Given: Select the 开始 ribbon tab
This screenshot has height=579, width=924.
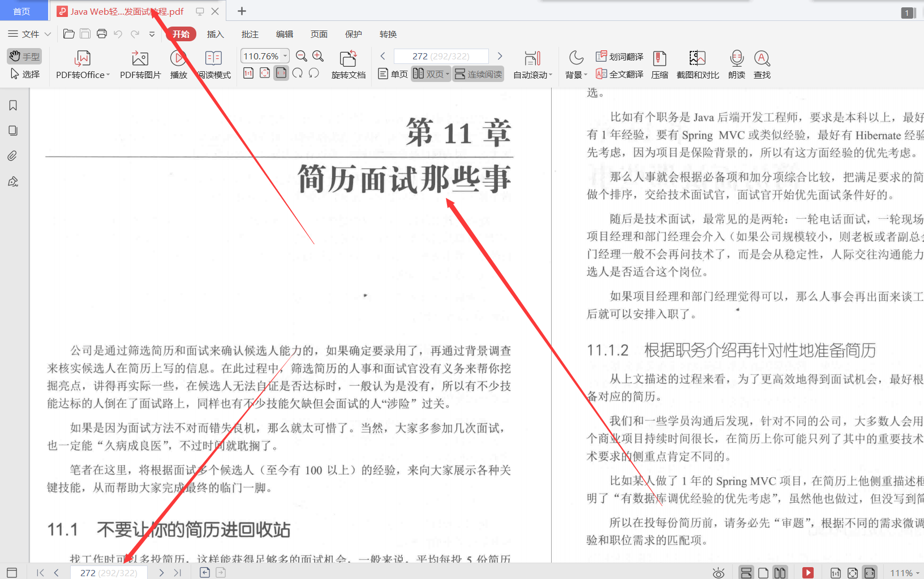Looking at the screenshot, I should (x=181, y=34).
